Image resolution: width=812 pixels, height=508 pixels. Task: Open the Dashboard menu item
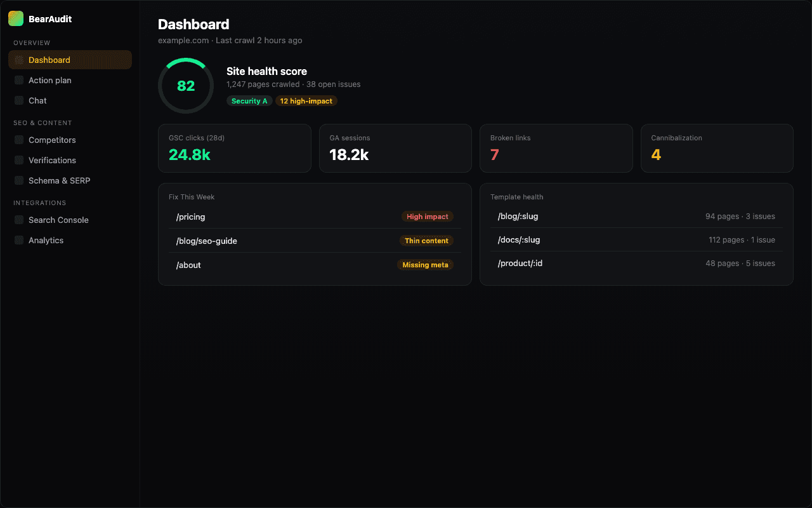coord(70,60)
